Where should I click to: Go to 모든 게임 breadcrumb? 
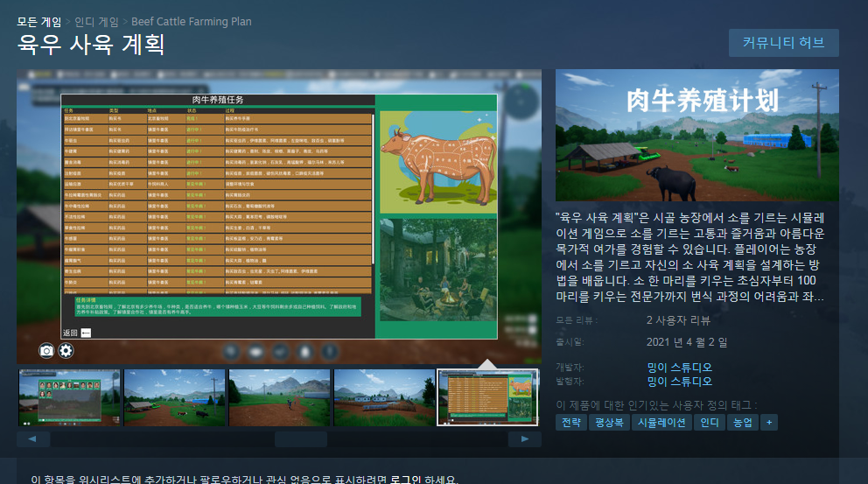click(38, 22)
